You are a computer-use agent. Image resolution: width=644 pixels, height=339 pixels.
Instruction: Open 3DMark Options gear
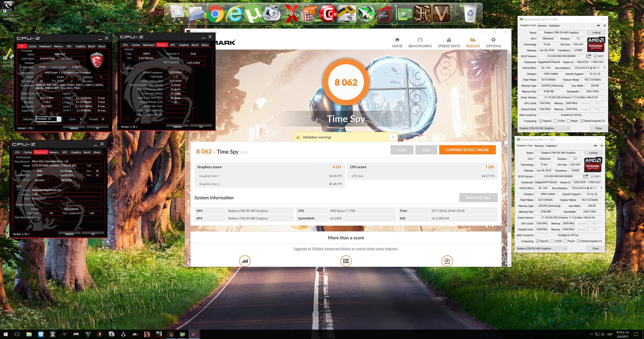pos(493,43)
